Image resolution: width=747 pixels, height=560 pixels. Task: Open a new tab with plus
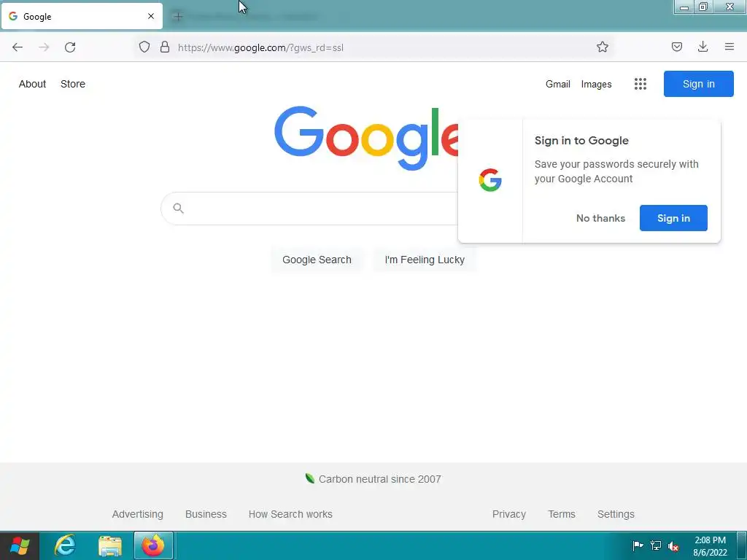point(178,17)
